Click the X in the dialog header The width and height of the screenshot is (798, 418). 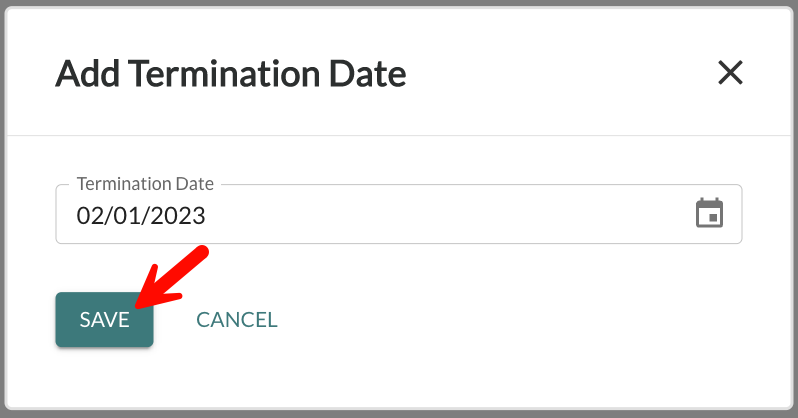click(730, 72)
